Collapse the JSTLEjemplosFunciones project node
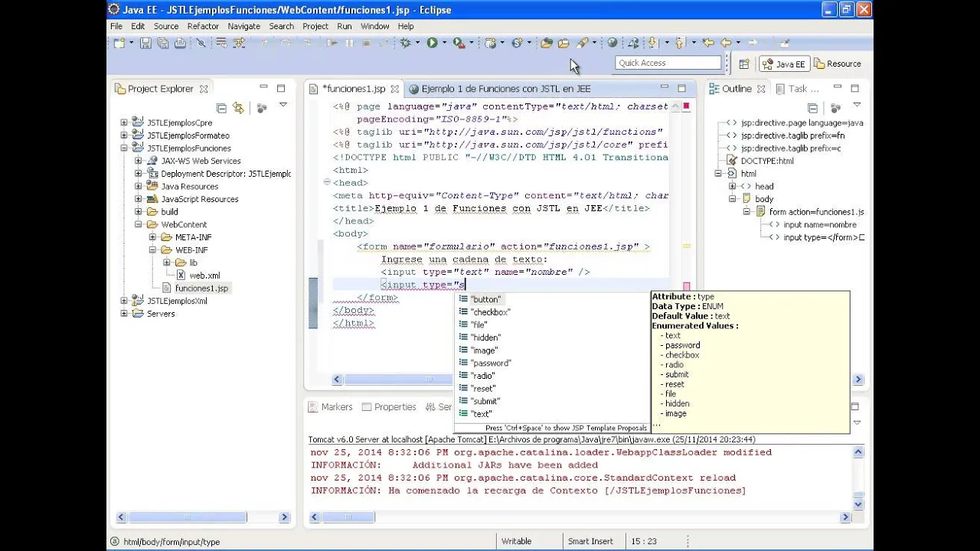Screen dimensions: 980x551 tap(124, 148)
